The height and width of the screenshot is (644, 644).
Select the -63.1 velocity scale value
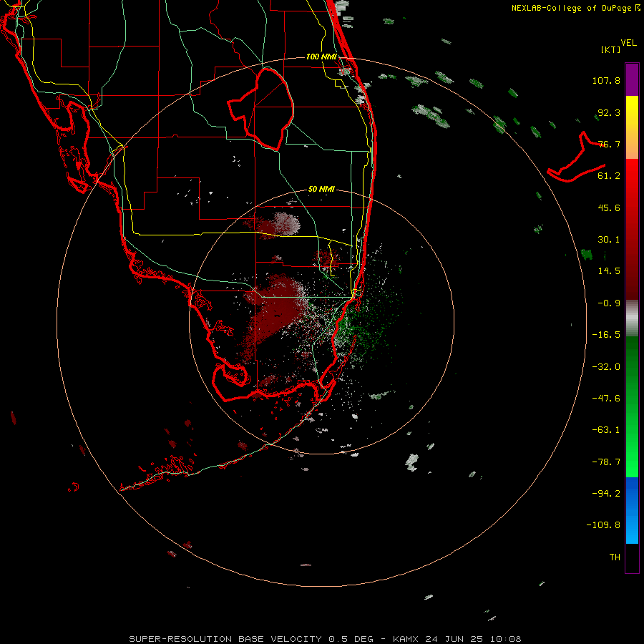click(606, 430)
